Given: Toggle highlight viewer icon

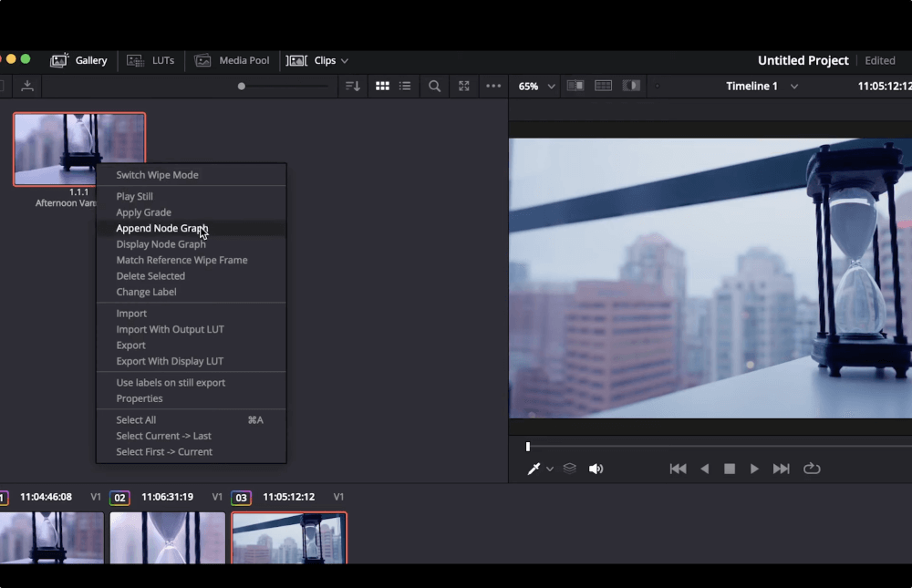Looking at the screenshot, I should 631,86.
